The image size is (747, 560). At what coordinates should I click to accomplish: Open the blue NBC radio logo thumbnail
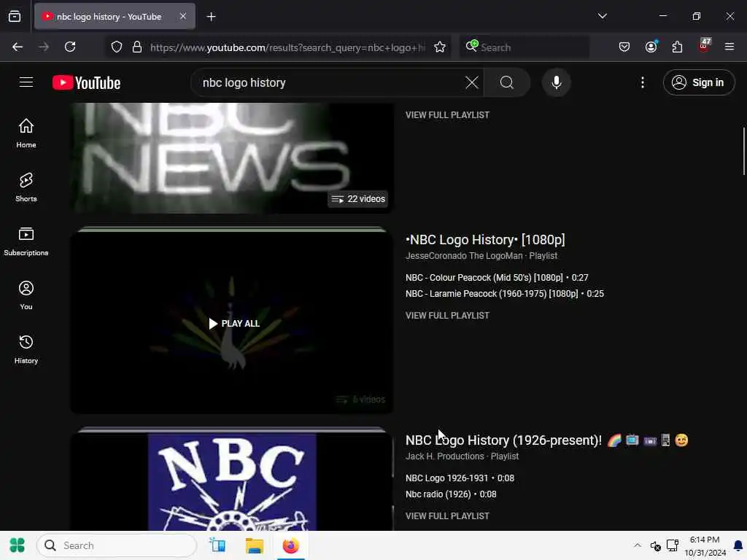(232, 481)
